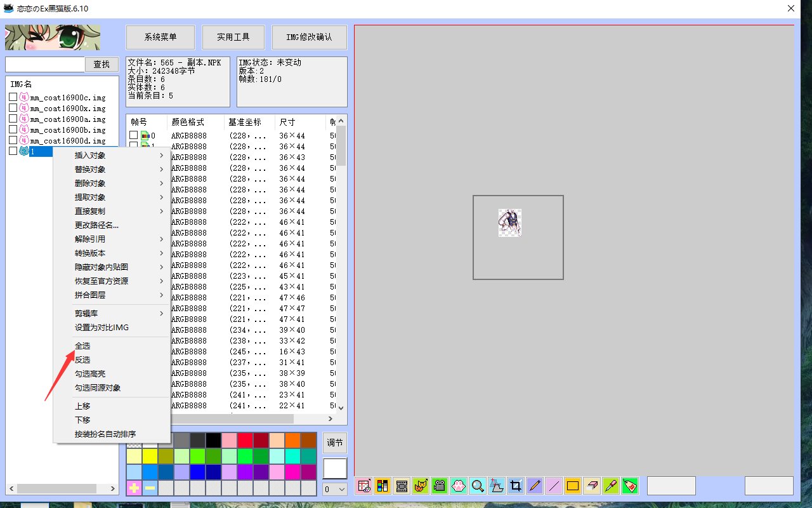Open the 系统菜单 button
This screenshot has width=812, height=508.
[x=160, y=37]
